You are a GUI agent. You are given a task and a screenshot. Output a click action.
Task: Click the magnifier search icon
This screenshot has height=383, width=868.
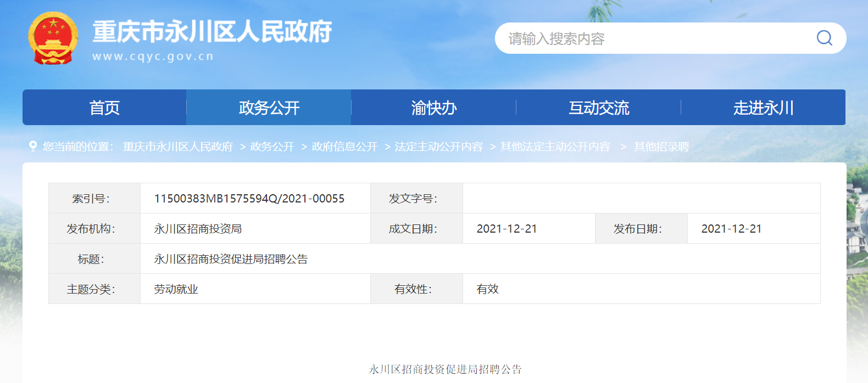[x=824, y=38]
